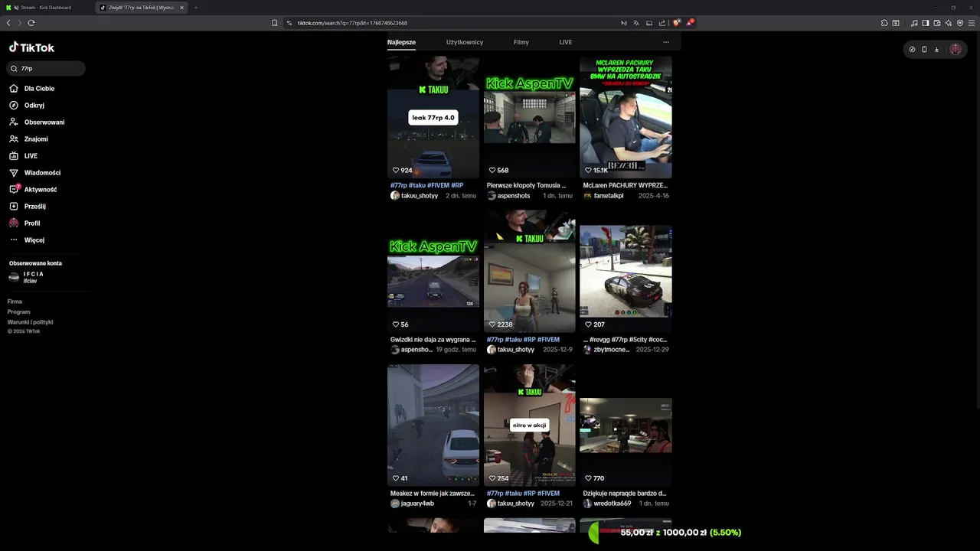Switch to LIVE search tab
Image resolution: width=980 pixels, height=551 pixels.
[566, 42]
